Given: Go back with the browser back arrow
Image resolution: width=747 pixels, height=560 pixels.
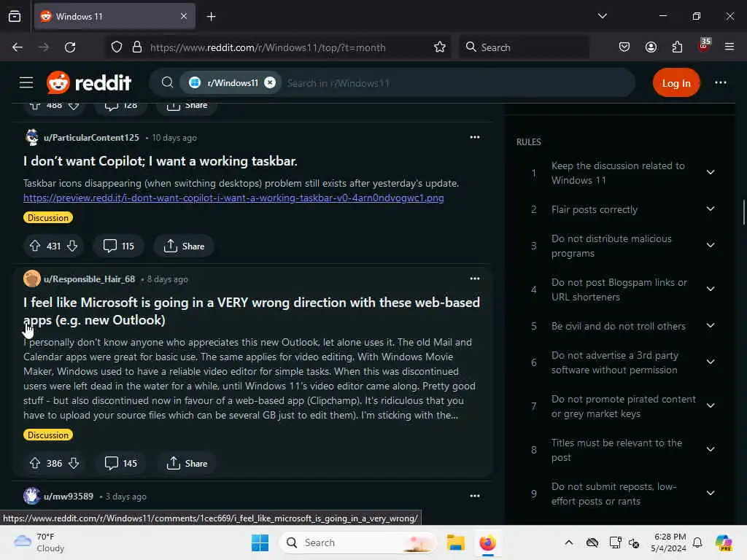Looking at the screenshot, I should [x=18, y=47].
